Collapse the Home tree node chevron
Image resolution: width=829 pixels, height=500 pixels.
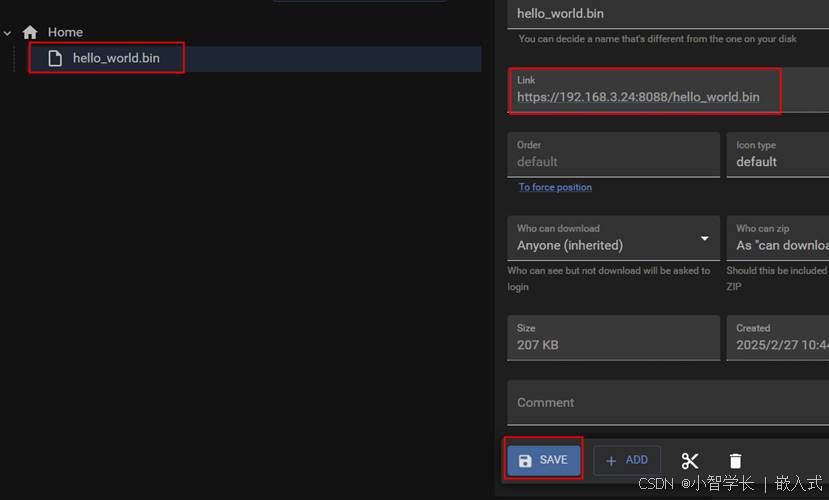pyautogui.click(x=7, y=33)
